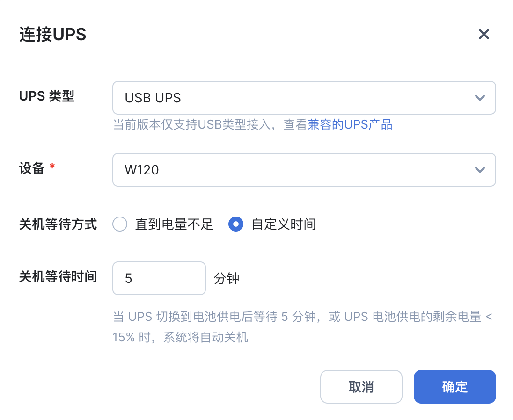Click the 关机等待方式 label
Image resolution: width=513 pixels, height=420 pixels.
58,224
